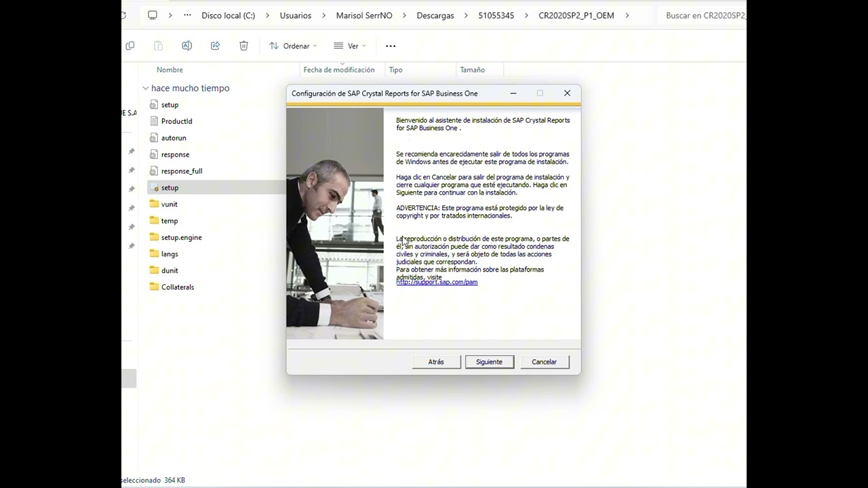Open the support.sap.com/pam link

coord(437,282)
